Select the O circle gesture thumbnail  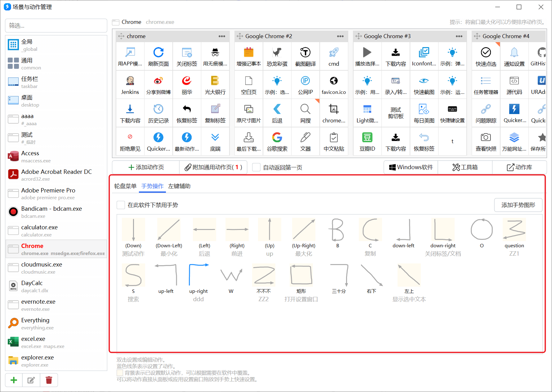click(482, 230)
